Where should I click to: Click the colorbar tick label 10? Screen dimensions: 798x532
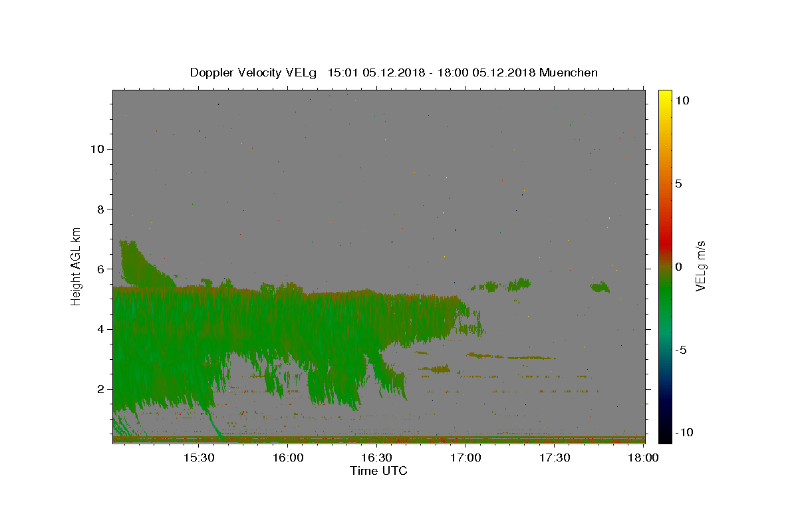[x=682, y=100]
